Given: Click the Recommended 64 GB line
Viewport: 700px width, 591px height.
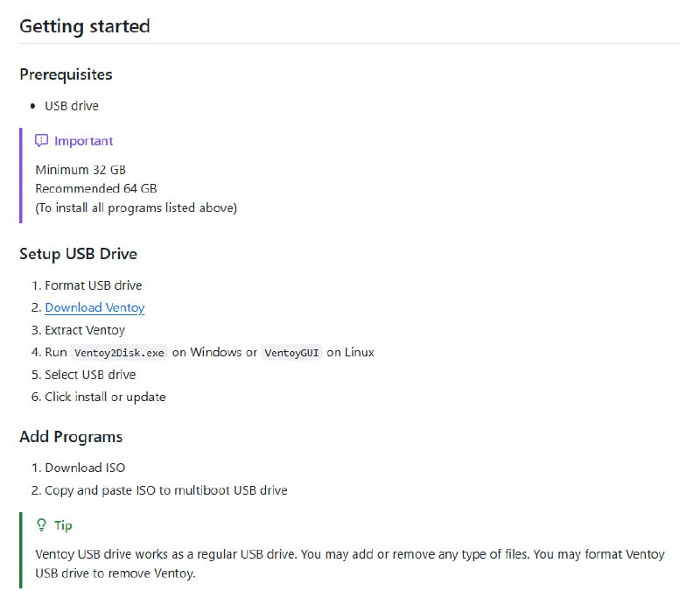Looking at the screenshot, I should coord(96,188).
